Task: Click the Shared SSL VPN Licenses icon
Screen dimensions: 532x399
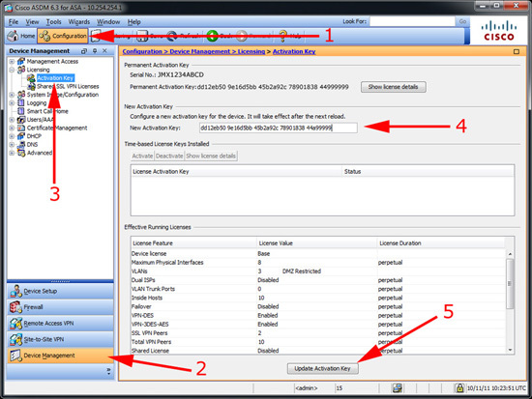Action: [31, 86]
